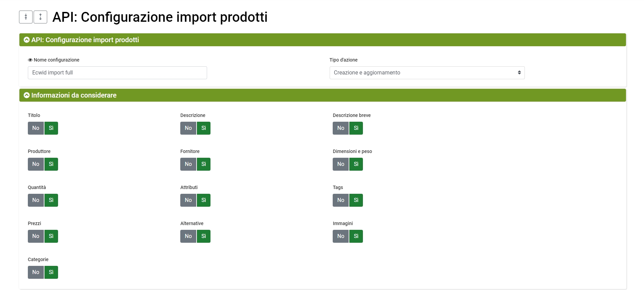Disable Descrizione breve with No
This screenshot has width=644, height=290.
click(341, 128)
